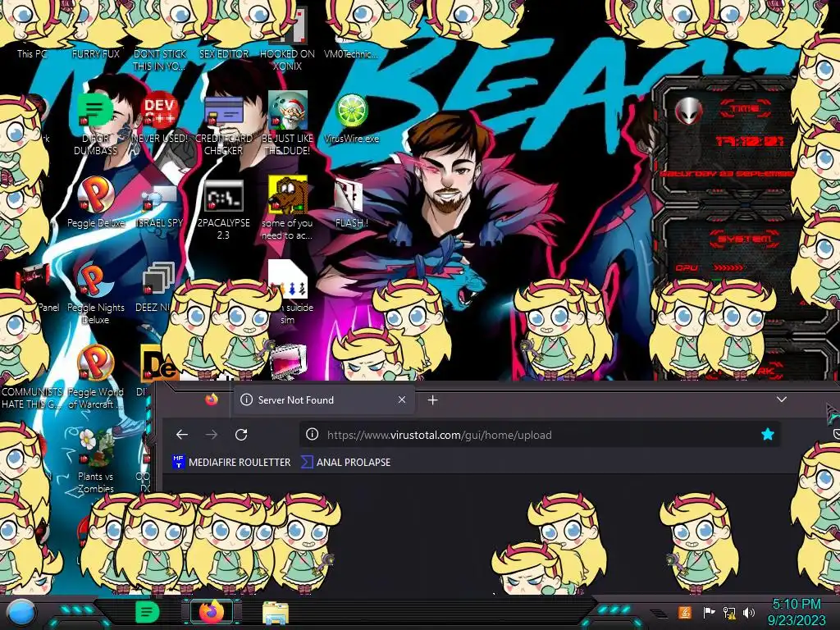The width and height of the screenshot is (840, 630).
Task: Open a new browser tab with the plus button
Action: click(x=433, y=399)
